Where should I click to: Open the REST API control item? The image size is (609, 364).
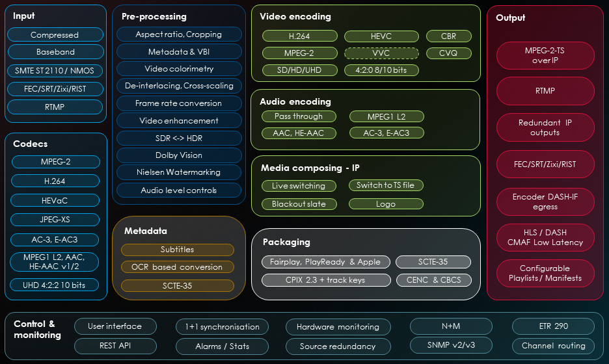coord(115,346)
